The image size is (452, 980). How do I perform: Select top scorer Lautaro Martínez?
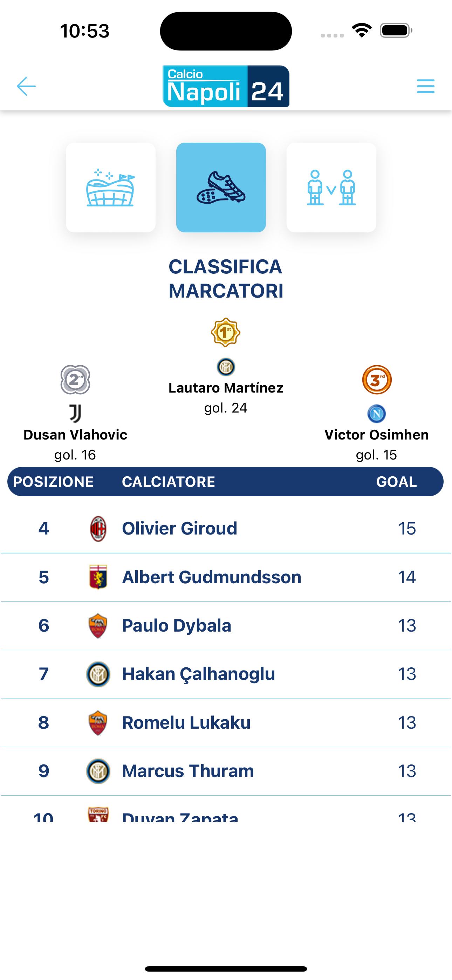pyautogui.click(x=226, y=388)
